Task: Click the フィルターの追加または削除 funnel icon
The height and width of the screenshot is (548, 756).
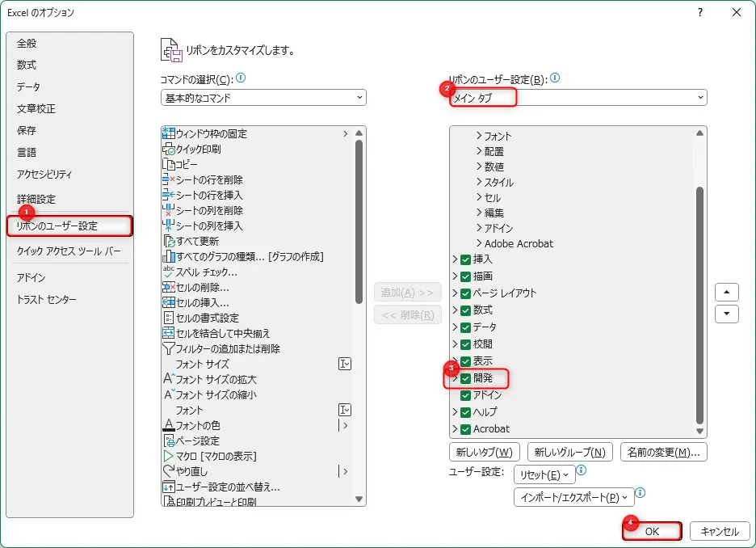Action: point(169,348)
